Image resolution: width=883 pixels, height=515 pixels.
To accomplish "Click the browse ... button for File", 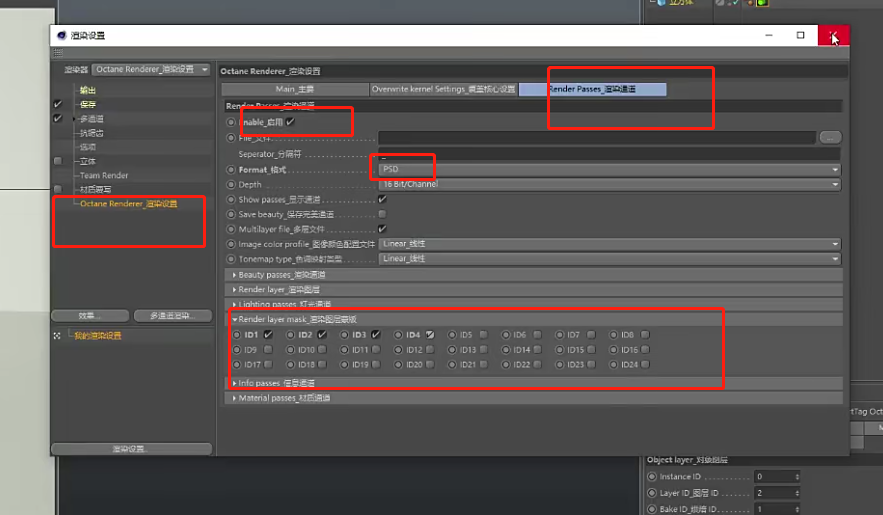I will [830, 137].
